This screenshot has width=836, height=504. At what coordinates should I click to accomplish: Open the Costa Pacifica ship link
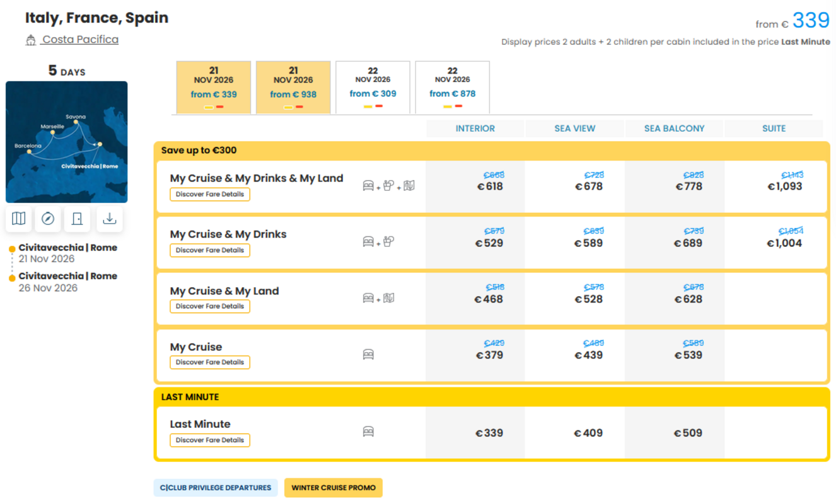click(x=80, y=40)
